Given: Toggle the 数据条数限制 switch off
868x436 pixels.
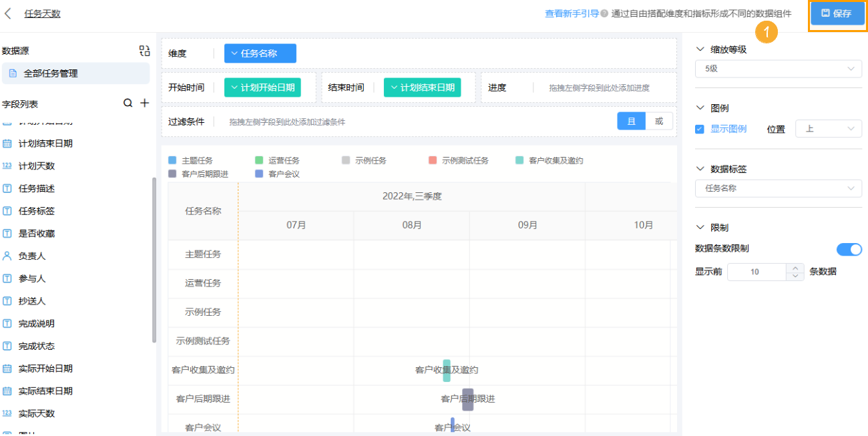Looking at the screenshot, I should [x=849, y=249].
